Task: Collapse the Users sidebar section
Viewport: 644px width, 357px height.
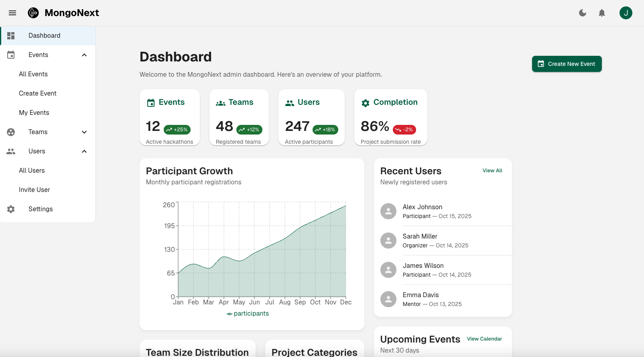Action: [x=84, y=151]
